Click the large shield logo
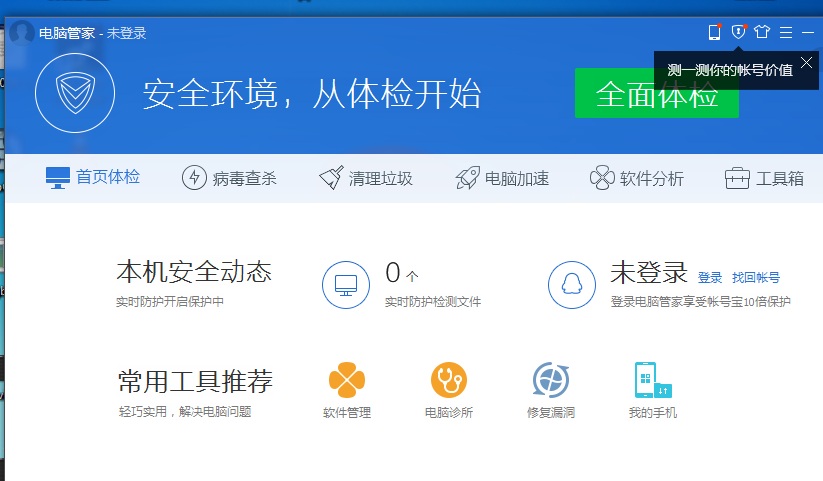This screenshot has width=823, height=481. (x=75, y=93)
